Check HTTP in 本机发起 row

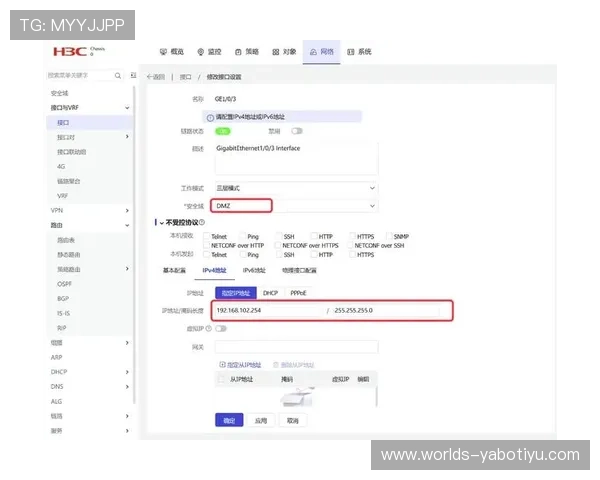(x=315, y=254)
